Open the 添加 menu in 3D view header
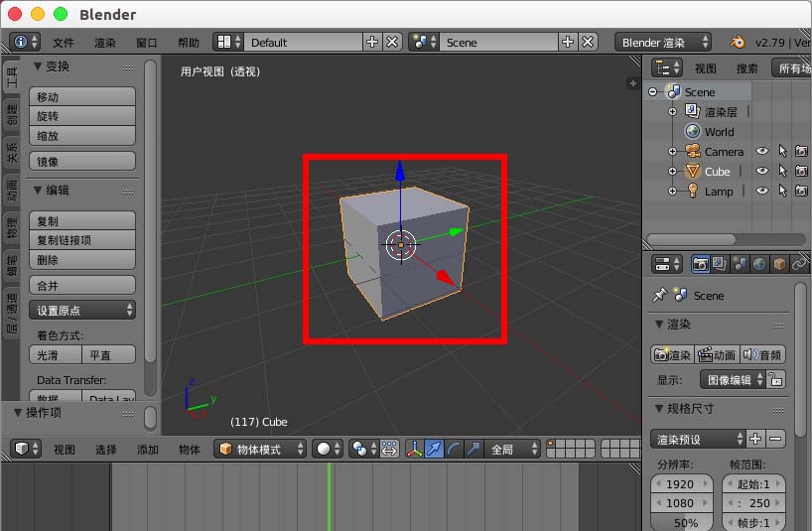 click(x=148, y=450)
